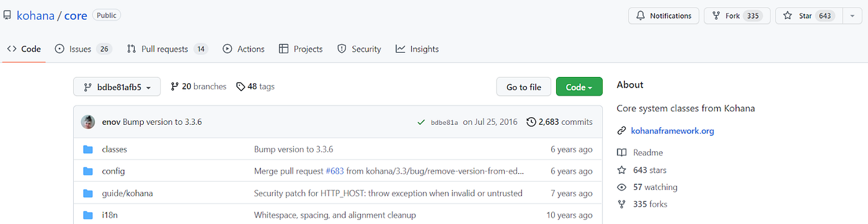Image resolution: width=868 pixels, height=224 pixels.
Task: Click enov's avatar thumbnail
Action: tap(88, 122)
